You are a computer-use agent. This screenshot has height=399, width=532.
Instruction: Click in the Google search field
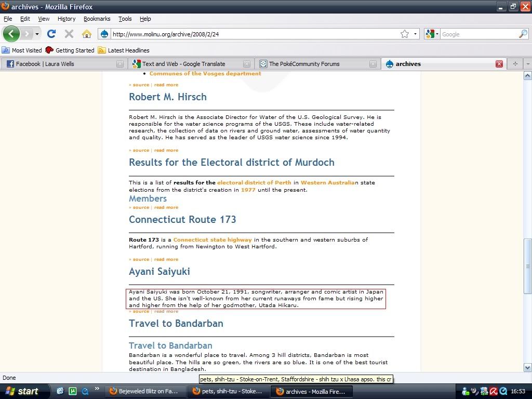pos(478,34)
